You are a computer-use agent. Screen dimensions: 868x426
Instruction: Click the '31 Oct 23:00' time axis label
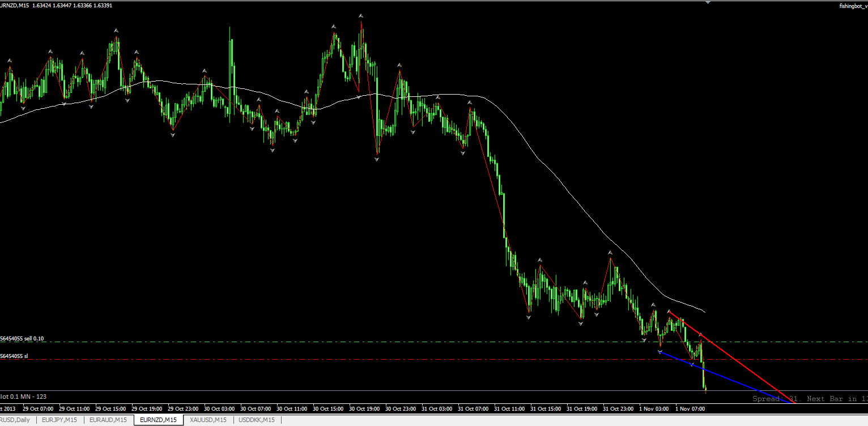[x=618, y=408]
